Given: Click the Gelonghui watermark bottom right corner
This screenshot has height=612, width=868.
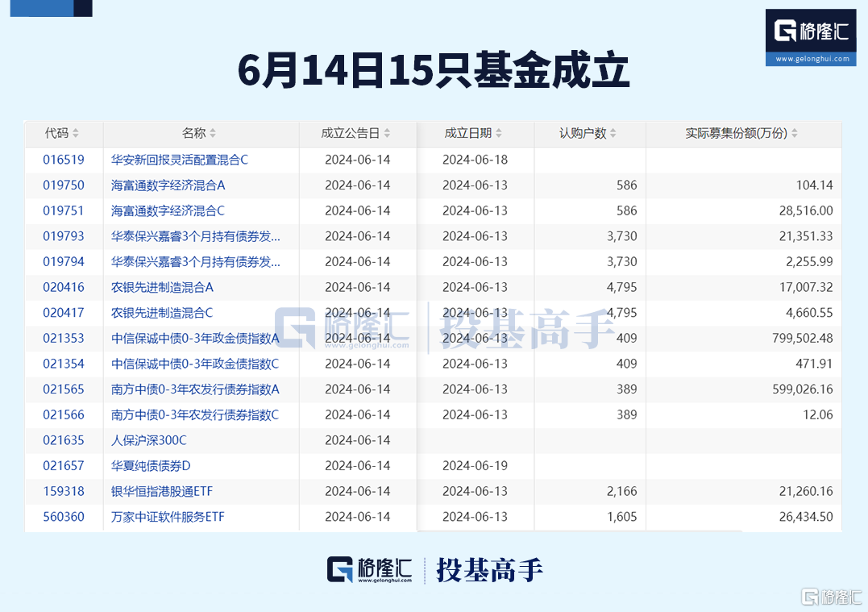Looking at the screenshot, I should tap(830, 596).
